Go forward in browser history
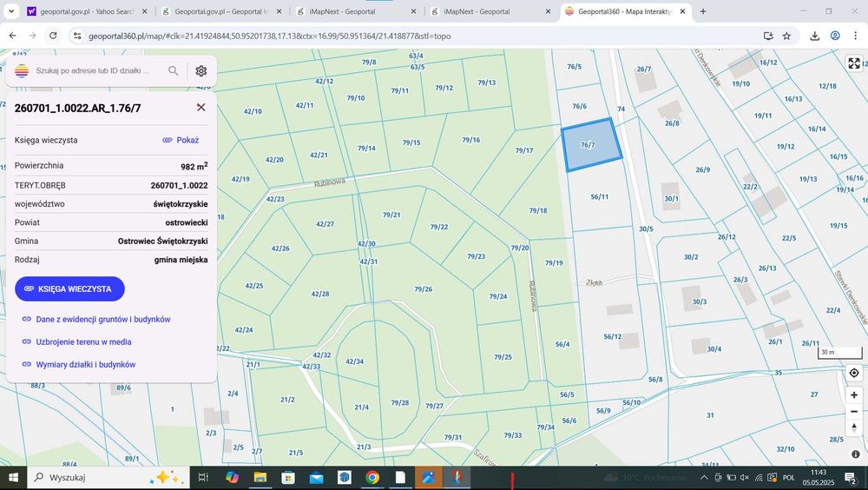868x490 pixels. [x=33, y=36]
